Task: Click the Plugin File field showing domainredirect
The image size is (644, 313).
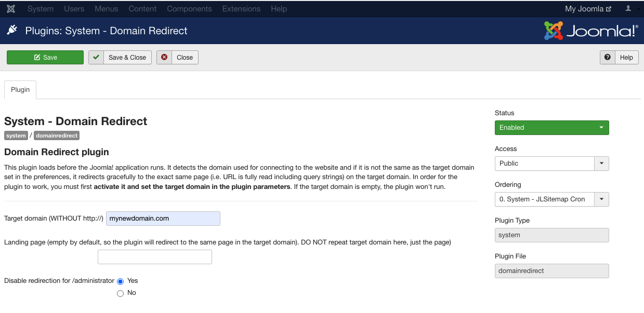Action: (x=552, y=271)
